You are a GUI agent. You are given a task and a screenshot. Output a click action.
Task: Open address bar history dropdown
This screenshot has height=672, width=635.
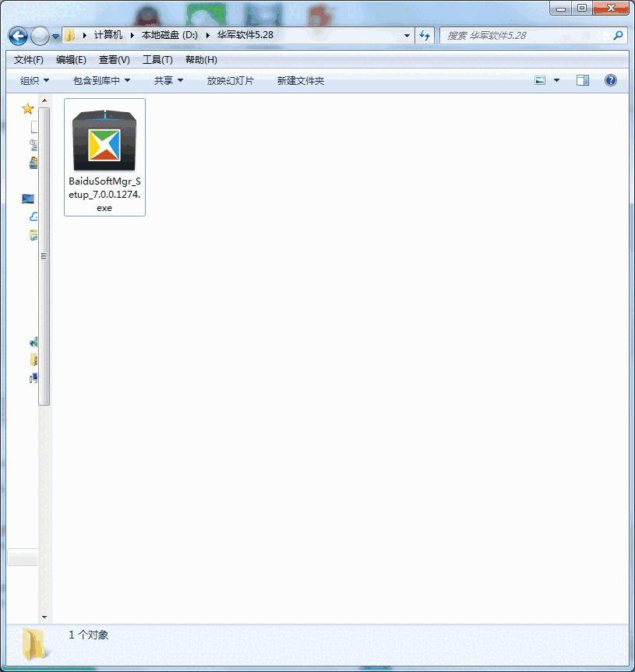pyautogui.click(x=407, y=36)
